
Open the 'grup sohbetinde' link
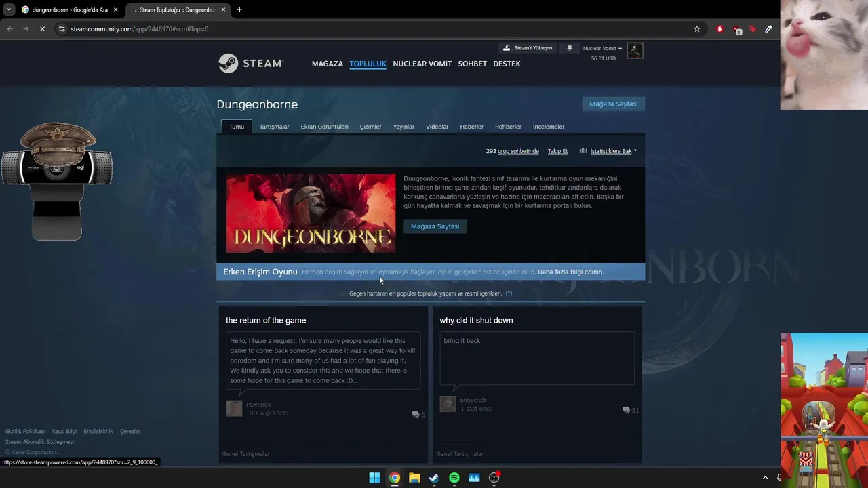coord(518,151)
